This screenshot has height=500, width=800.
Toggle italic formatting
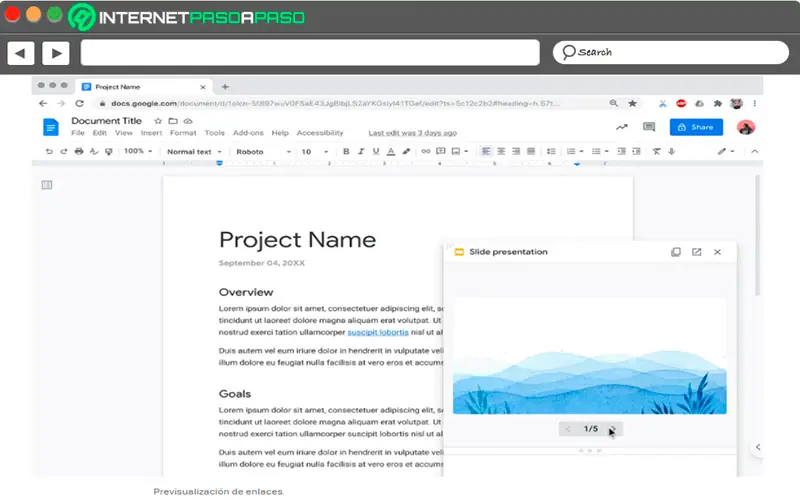[361, 151]
